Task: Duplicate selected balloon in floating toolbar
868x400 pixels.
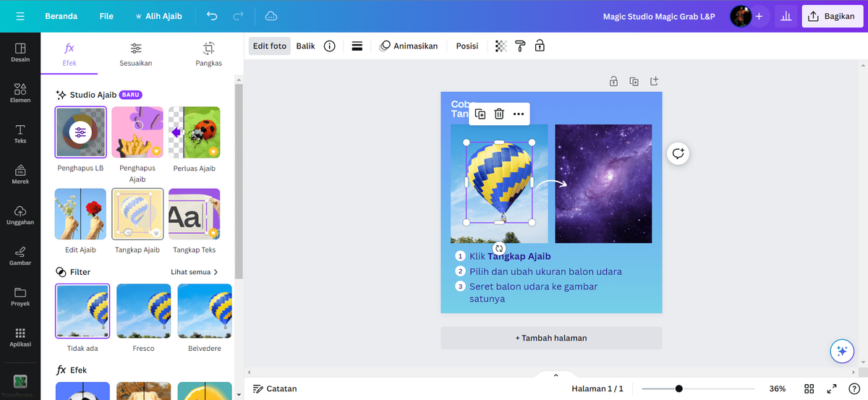Action: coord(480,114)
